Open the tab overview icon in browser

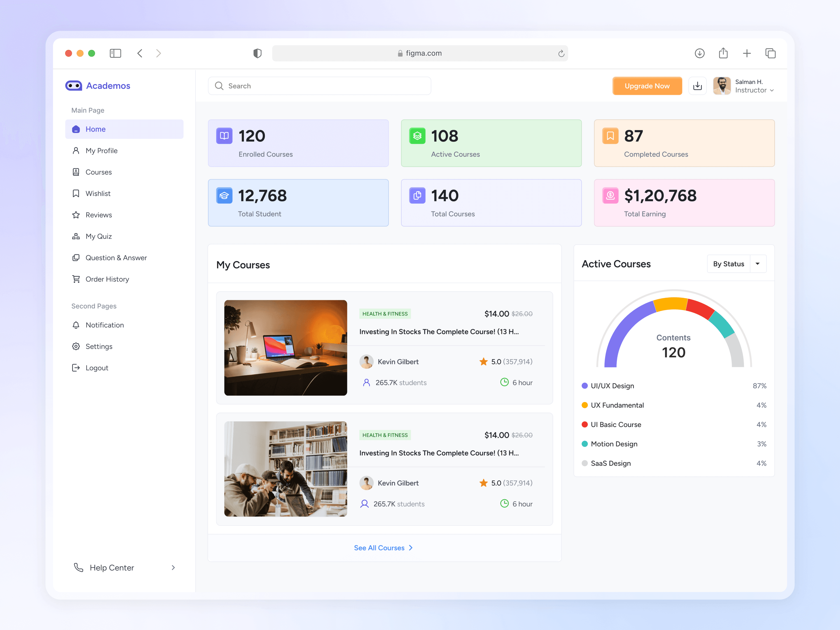[770, 53]
